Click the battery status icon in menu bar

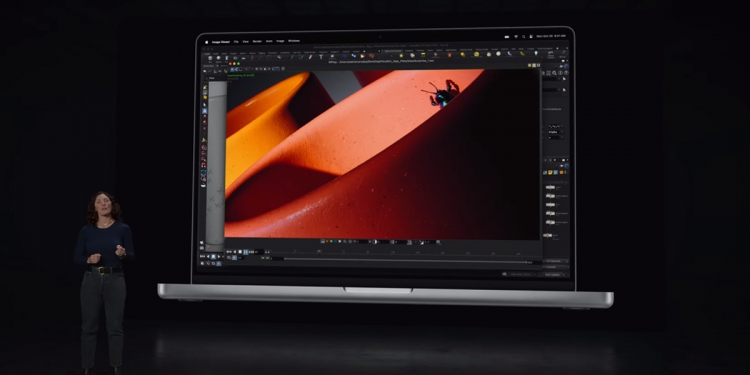click(507, 37)
